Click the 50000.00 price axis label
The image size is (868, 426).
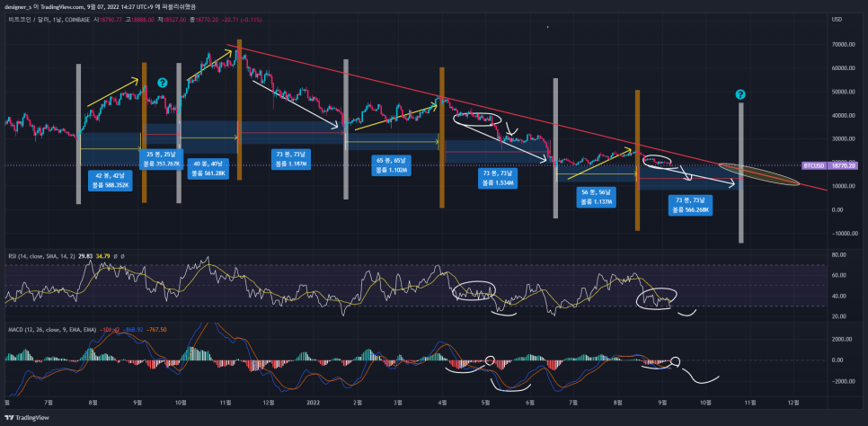coord(842,92)
